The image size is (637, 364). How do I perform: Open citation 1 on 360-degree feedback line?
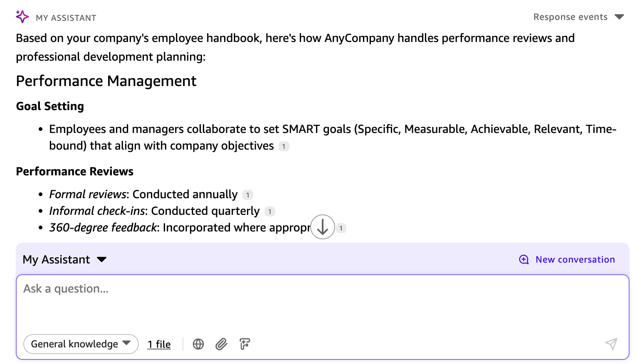(341, 228)
